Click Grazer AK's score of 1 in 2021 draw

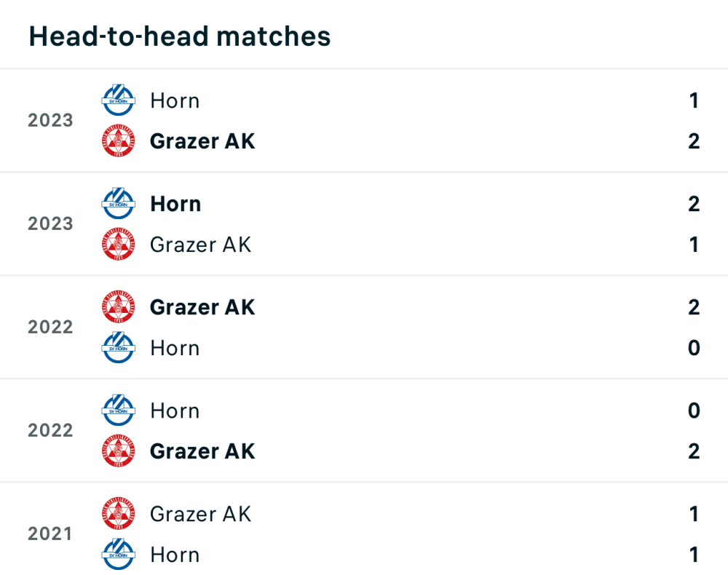(x=693, y=514)
